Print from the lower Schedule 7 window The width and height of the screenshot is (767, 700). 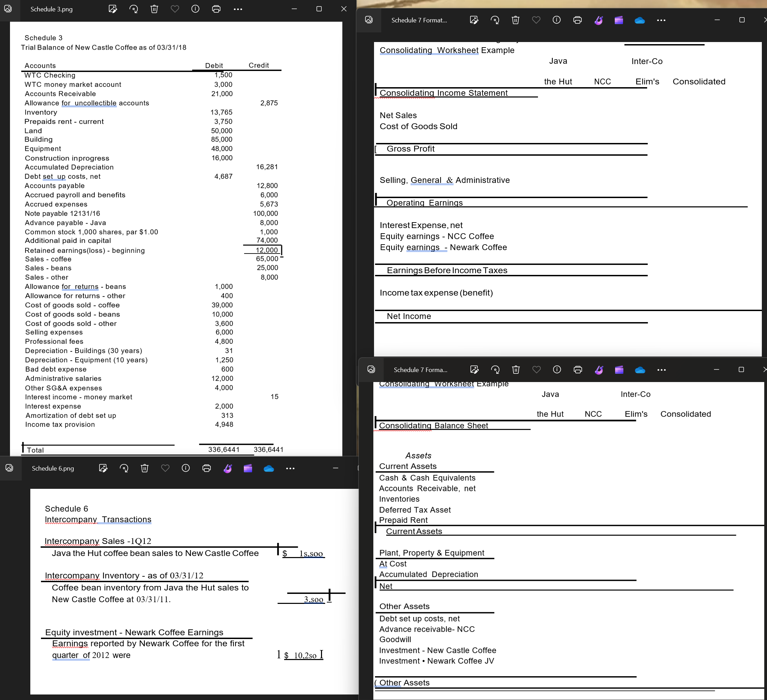(578, 370)
